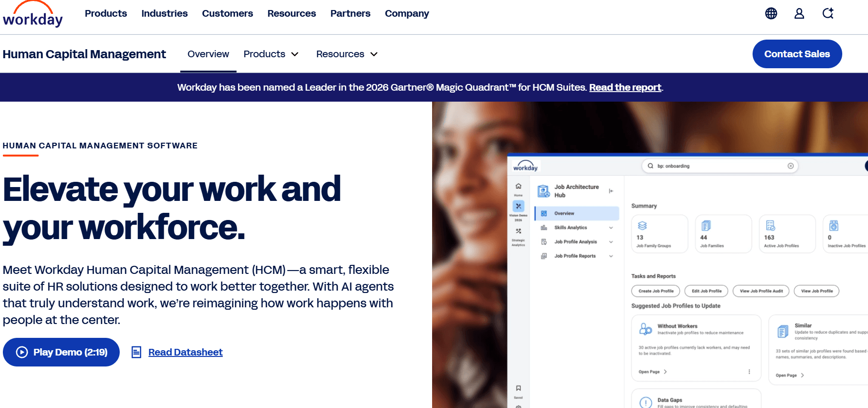Open the user account profile icon

pos(799,13)
